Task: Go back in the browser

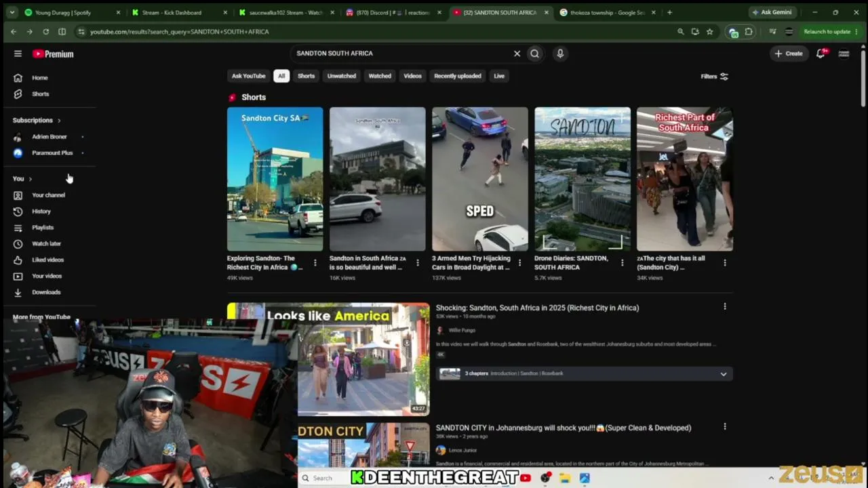Action: pos(14,32)
